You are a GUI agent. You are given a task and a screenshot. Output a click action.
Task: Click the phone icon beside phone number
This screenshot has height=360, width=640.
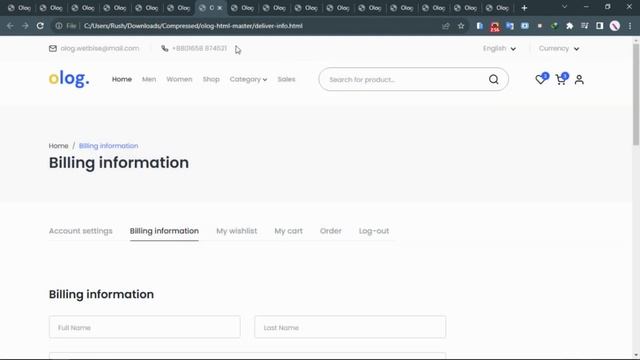(164, 48)
